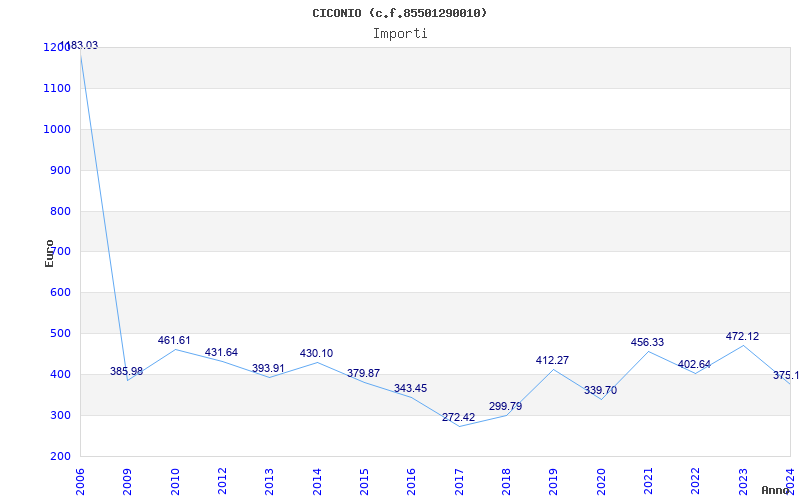Click the 431.64 data label

(x=221, y=353)
